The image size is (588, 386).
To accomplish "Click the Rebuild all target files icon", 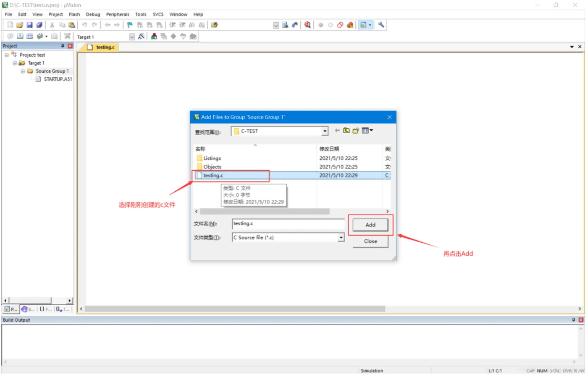I will point(30,37).
